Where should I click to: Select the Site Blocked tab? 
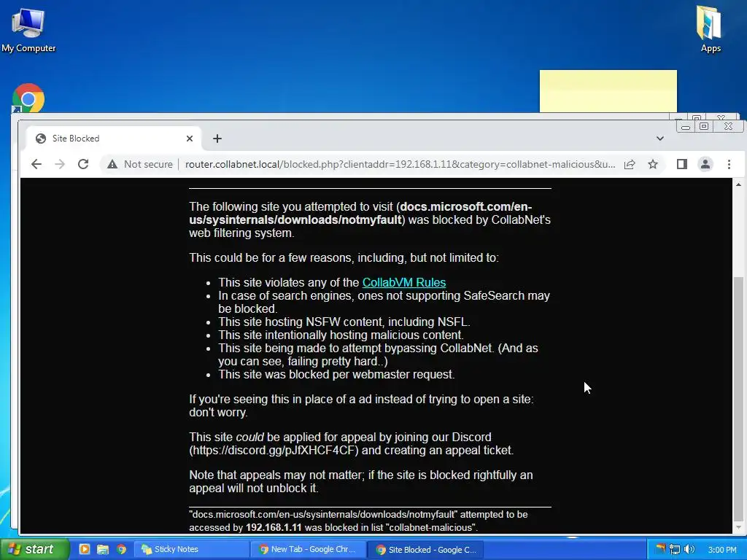[113, 139]
